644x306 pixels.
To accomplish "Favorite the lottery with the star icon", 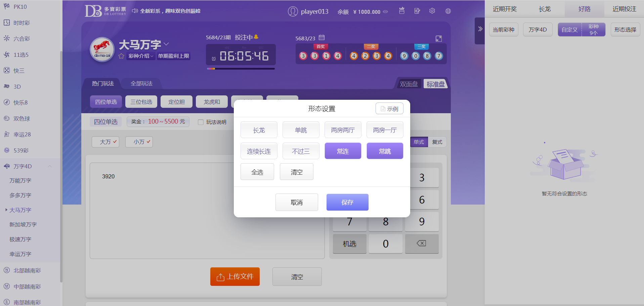I will (x=121, y=56).
